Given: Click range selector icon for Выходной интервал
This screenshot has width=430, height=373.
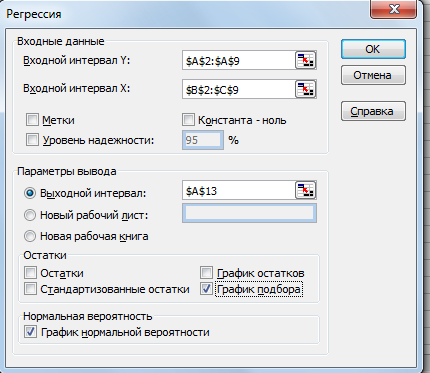Looking at the screenshot, I should click(x=306, y=190).
